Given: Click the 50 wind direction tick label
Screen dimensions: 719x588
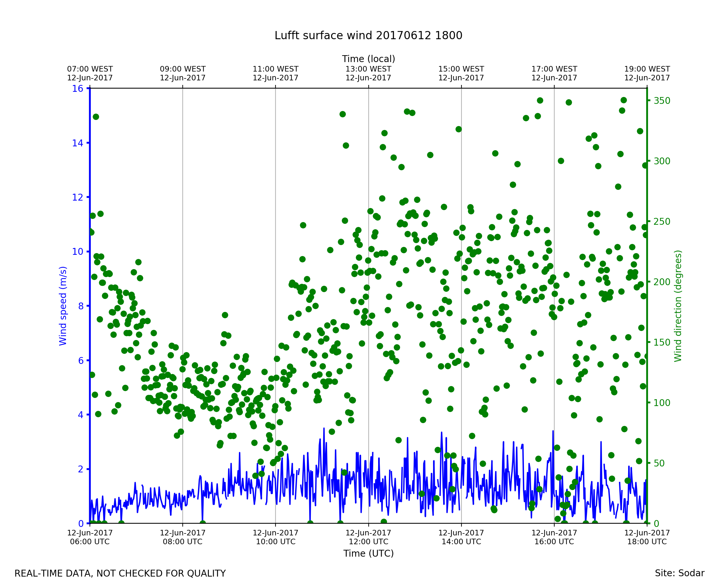Looking at the screenshot, I should [660, 463].
